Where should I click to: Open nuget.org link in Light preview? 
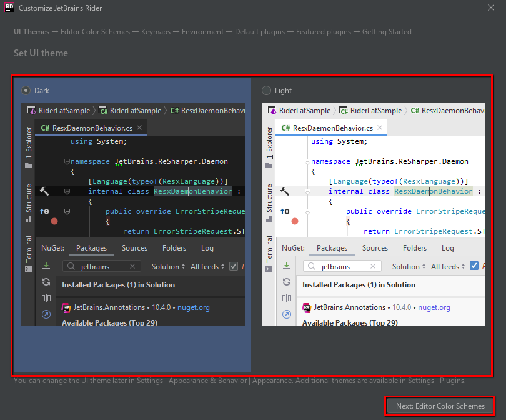click(x=434, y=307)
